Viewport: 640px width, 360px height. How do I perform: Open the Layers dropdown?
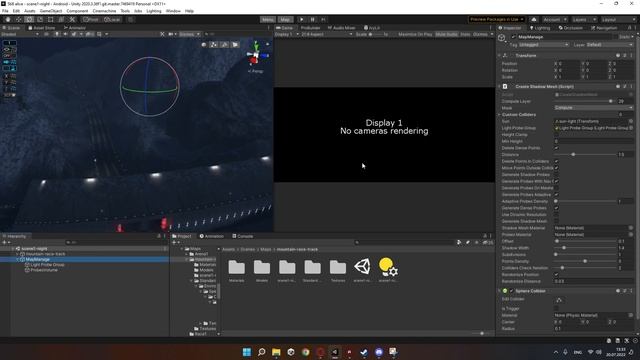(x=583, y=20)
